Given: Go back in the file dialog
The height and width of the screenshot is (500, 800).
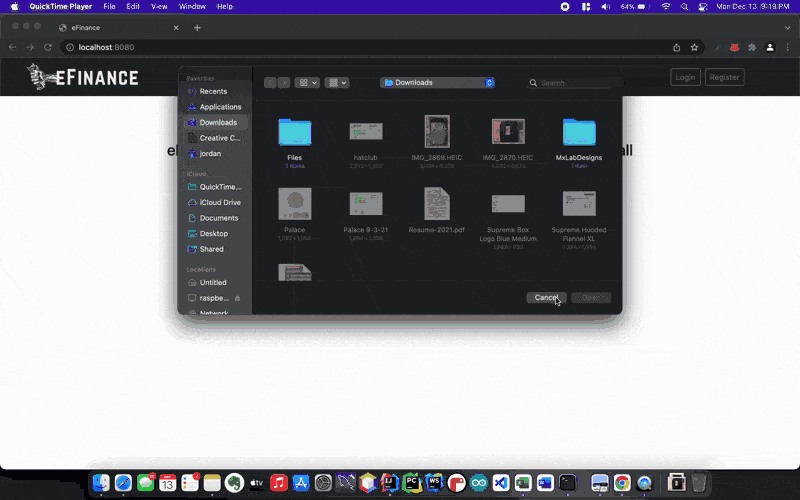Looking at the screenshot, I should pos(270,83).
